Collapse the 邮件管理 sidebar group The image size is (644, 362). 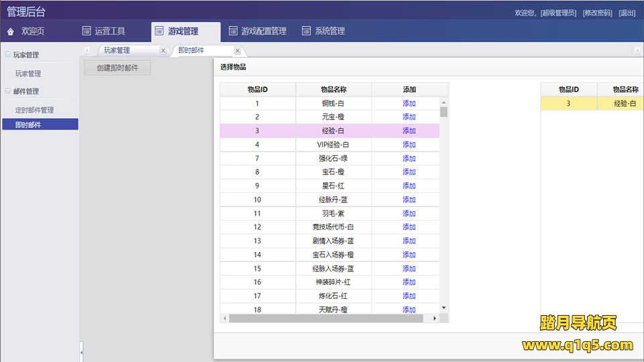[8, 91]
